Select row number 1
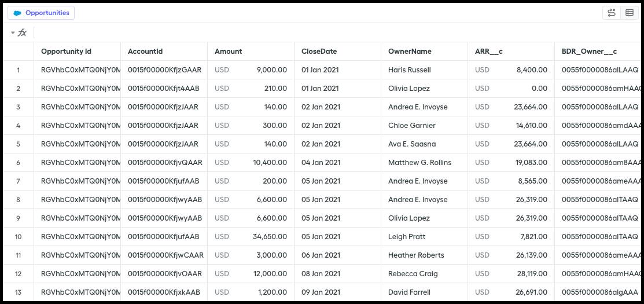644x304 pixels. tap(18, 70)
